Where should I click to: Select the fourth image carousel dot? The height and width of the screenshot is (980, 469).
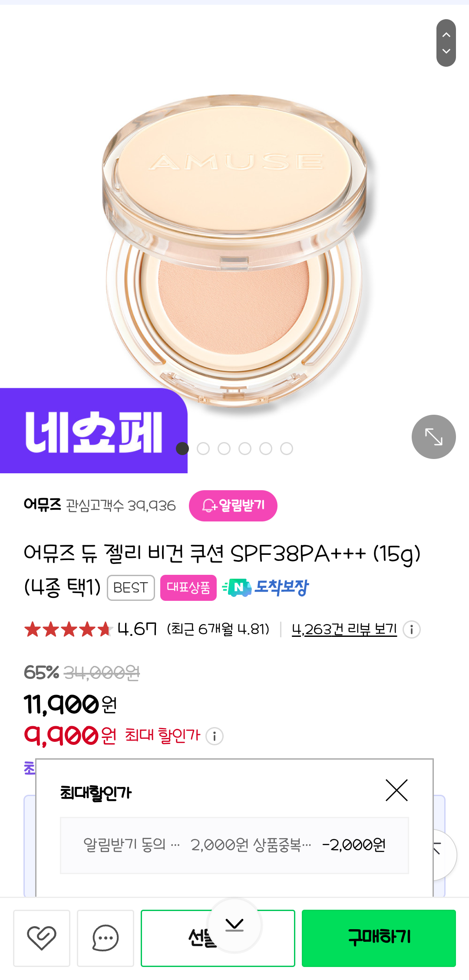coord(245,449)
